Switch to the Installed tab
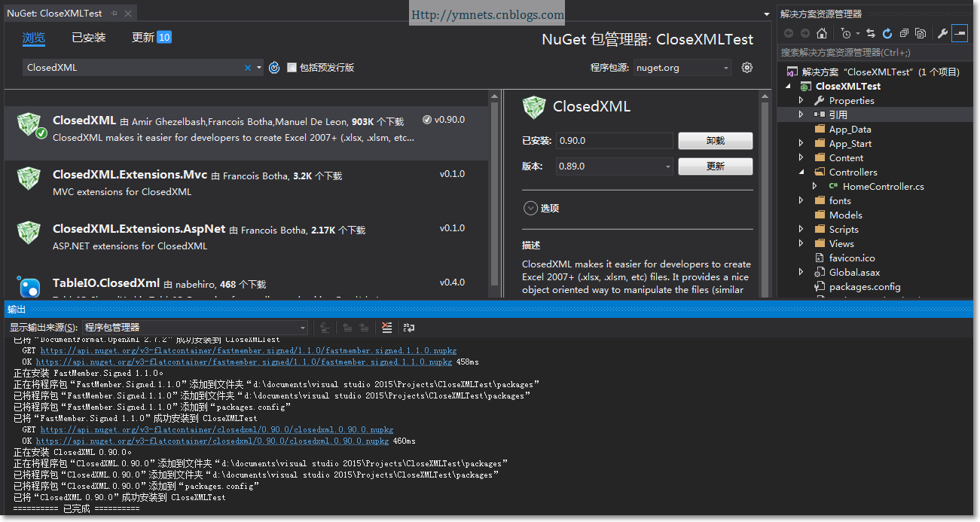 [x=88, y=38]
